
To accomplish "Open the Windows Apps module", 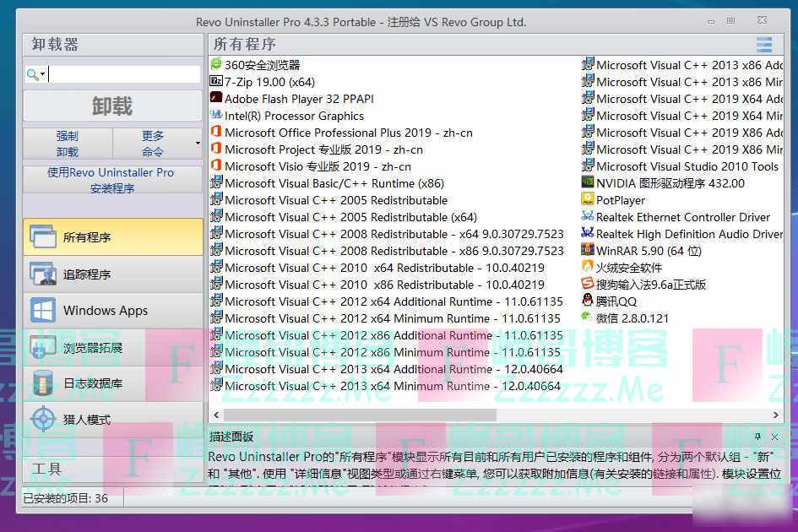I will click(x=112, y=311).
